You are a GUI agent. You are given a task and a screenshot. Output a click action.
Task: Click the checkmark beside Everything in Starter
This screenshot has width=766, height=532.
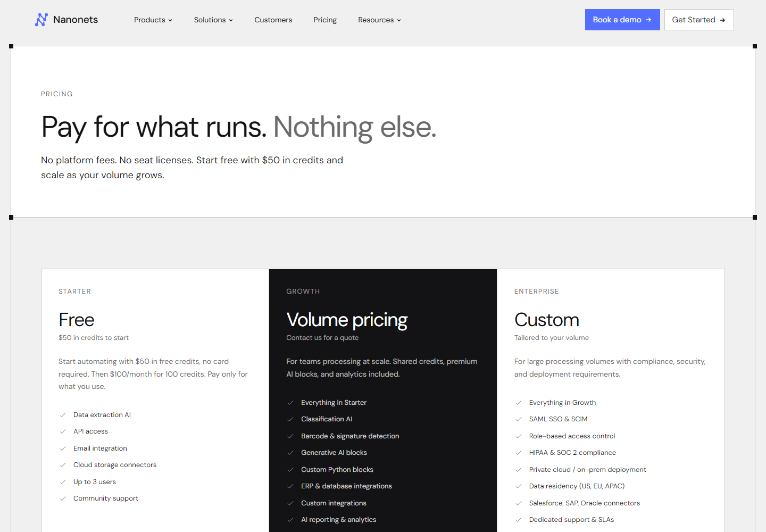(x=290, y=403)
